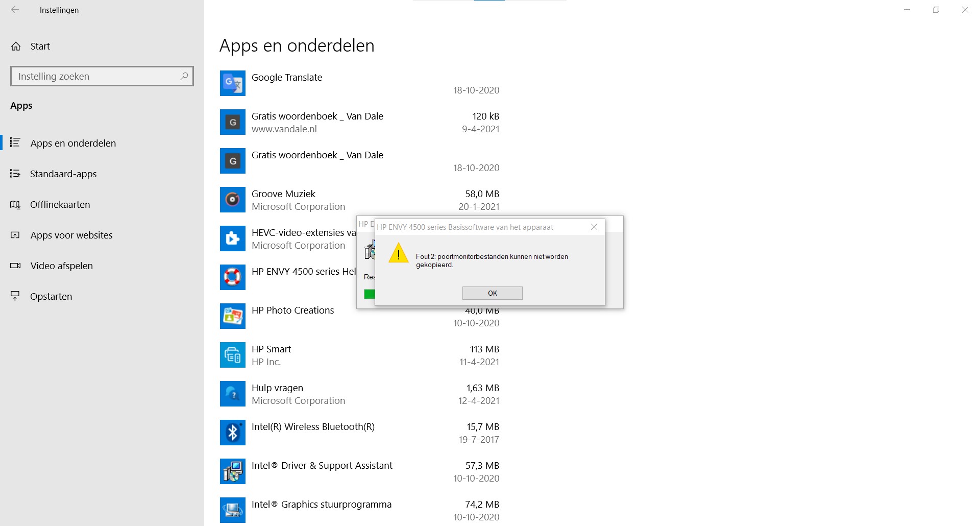Click the error dialog title bar text
This screenshot has height=526, width=980.
[x=465, y=227]
